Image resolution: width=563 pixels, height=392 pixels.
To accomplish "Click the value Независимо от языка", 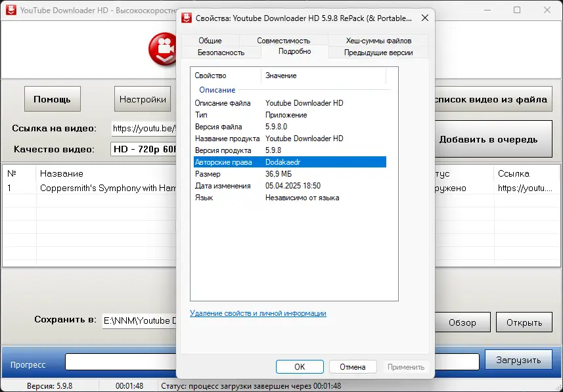I will pyautogui.click(x=302, y=198).
